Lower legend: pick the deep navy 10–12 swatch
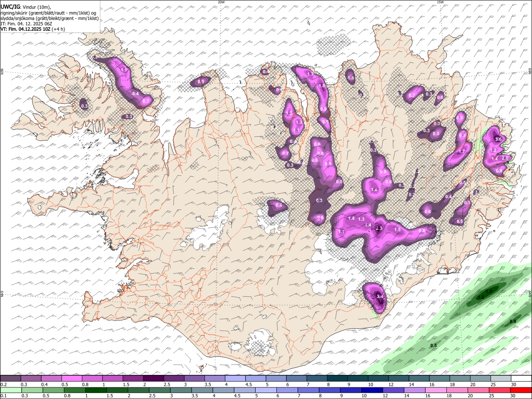 pyautogui.click(x=372, y=390)
